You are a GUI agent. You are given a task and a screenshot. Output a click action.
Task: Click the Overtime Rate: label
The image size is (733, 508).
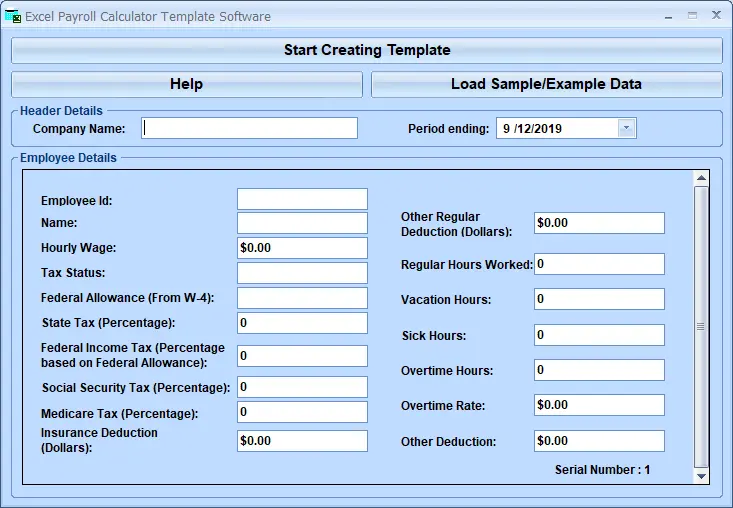pyautogui.click(x=443, y=406)
